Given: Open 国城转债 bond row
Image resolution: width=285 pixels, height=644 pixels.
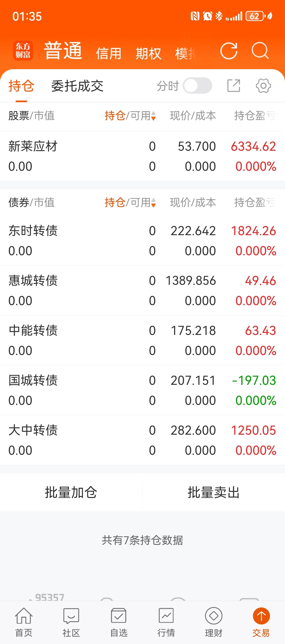Looking at the screenshot, I should tap(142, 390).
